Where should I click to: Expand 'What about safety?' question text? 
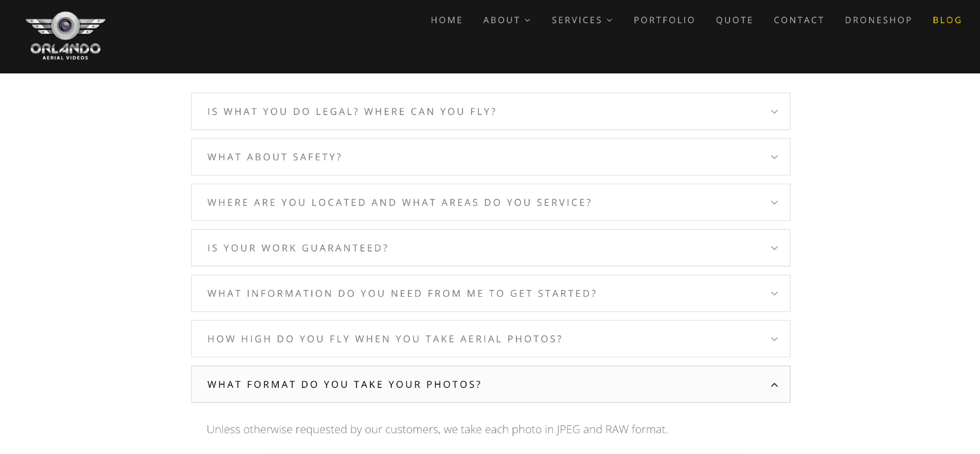[274, 157]
